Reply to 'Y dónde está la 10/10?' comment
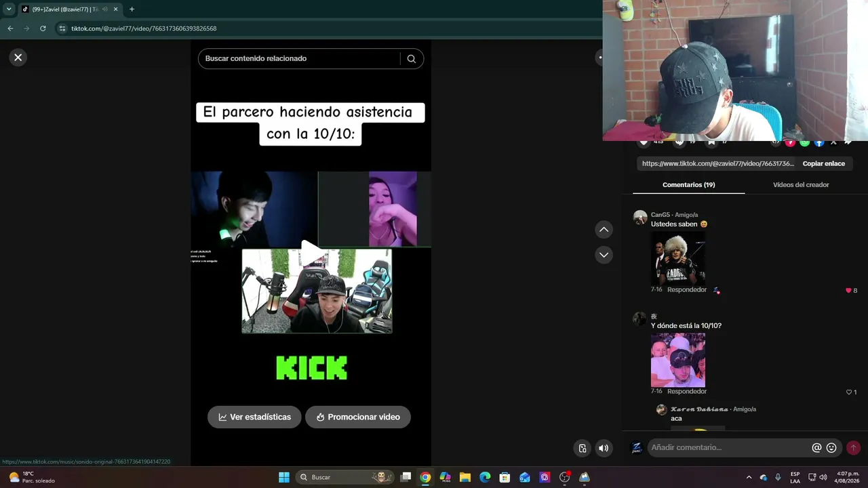This screenshot has height=488, width=868. tap(687, 392)
